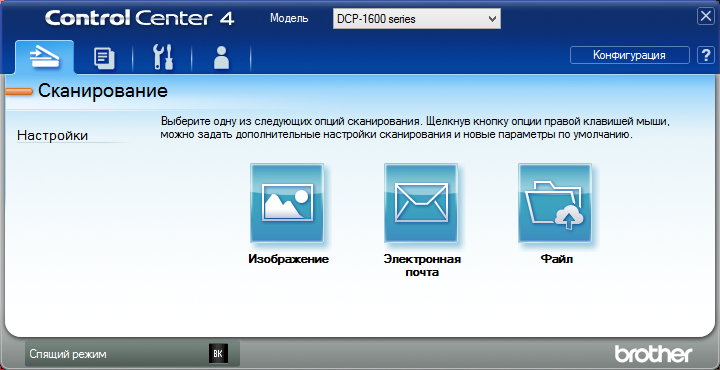Screen dimensions: 720x370
Task: Open the Настройки section in sidebar
Action: [x=52, y=136]
